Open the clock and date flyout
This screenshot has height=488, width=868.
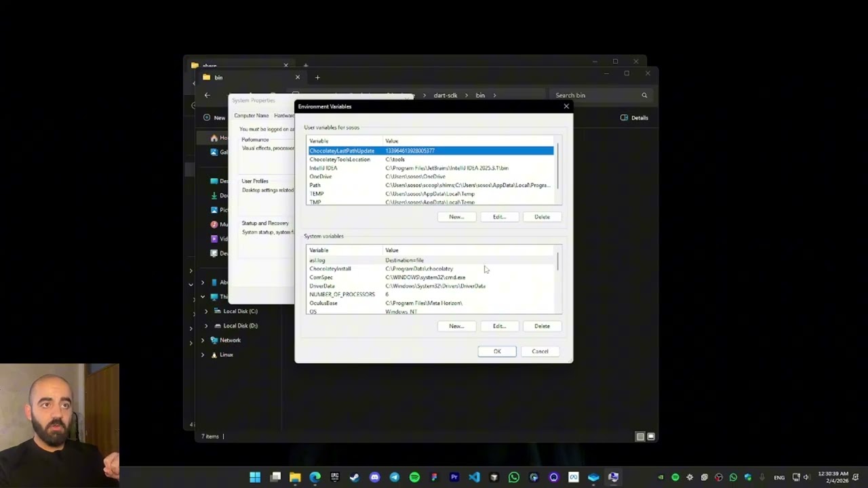pyautogui.click(x=833, y=477)
